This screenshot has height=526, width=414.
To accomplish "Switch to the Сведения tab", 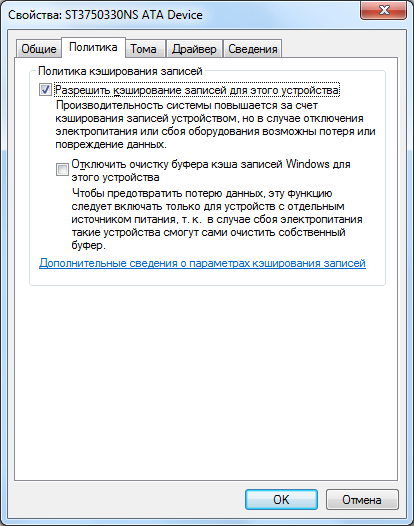I will tap(253, 49).
